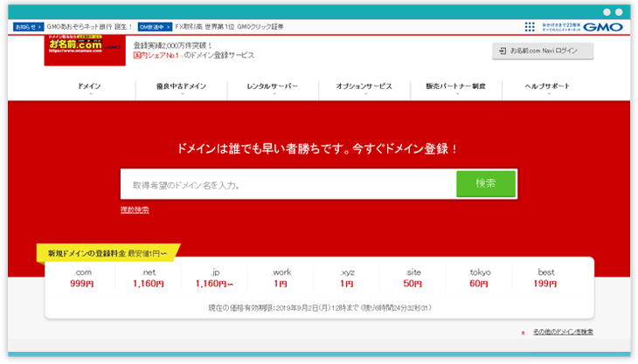Click the 新規ドメインの登録料金 yellow label
Image resolution: width=638 pixels, height=364 pixels.
pos(107,253)
